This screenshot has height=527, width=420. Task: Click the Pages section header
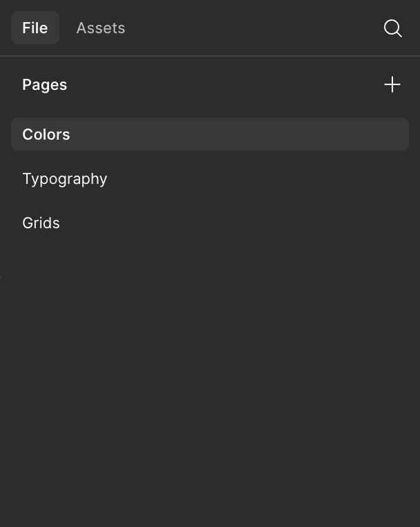coord(45,84)
